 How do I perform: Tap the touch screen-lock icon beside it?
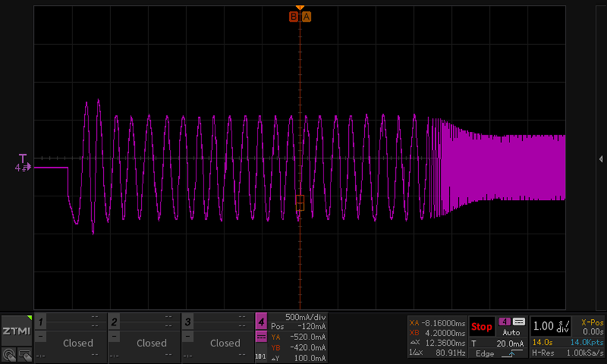pos(25,355)
